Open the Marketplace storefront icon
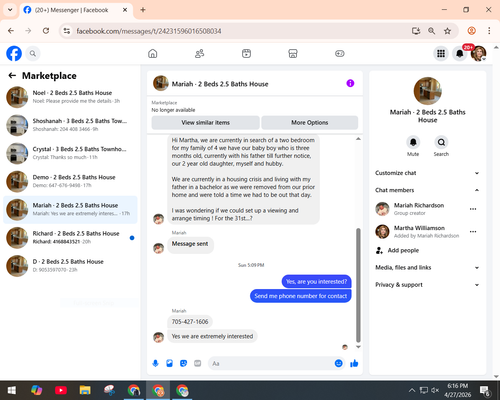500x400 pixels. [293, 53]
